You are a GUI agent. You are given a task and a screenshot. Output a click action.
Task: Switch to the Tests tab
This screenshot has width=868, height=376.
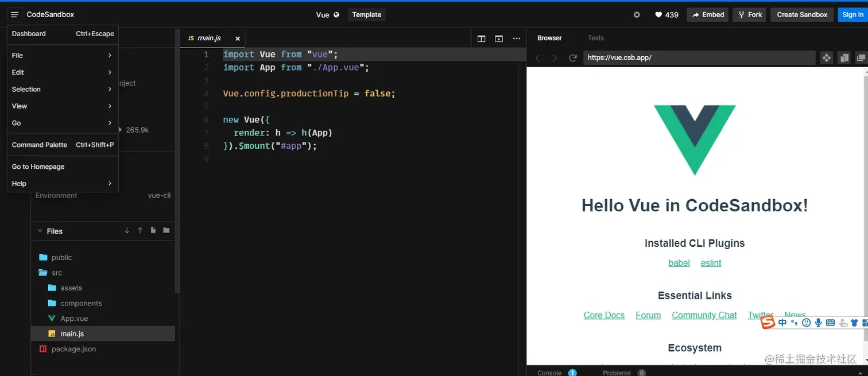(596, 38)
